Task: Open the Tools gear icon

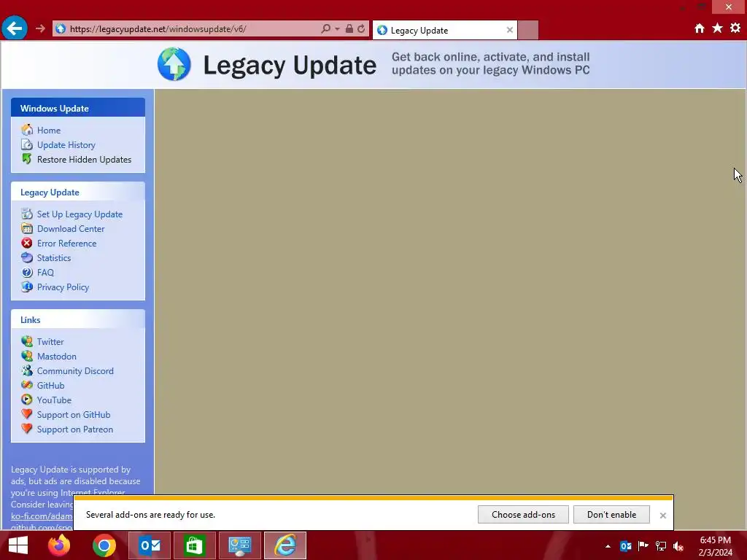Action: [x=735, y=28]
